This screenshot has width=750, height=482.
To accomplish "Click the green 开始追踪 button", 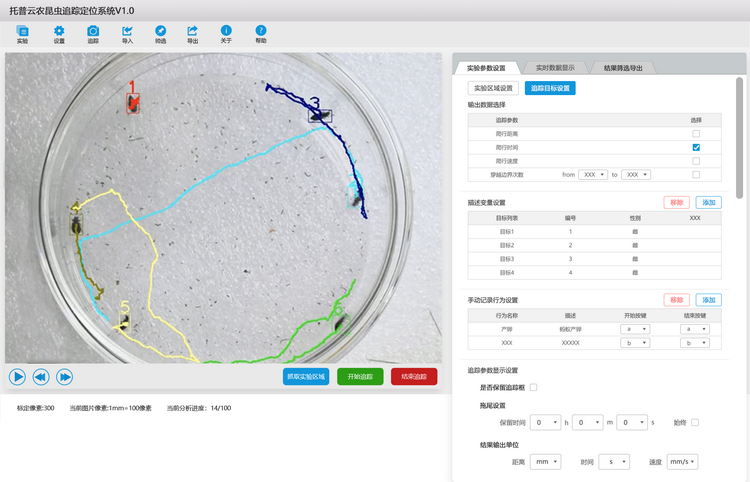I will (x=361, y=377).
